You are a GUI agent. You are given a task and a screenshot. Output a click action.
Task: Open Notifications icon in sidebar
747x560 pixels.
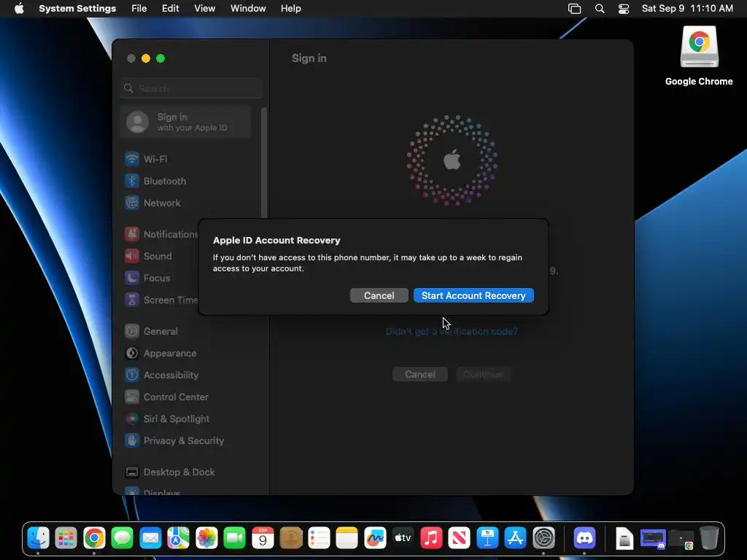(132, 234)
